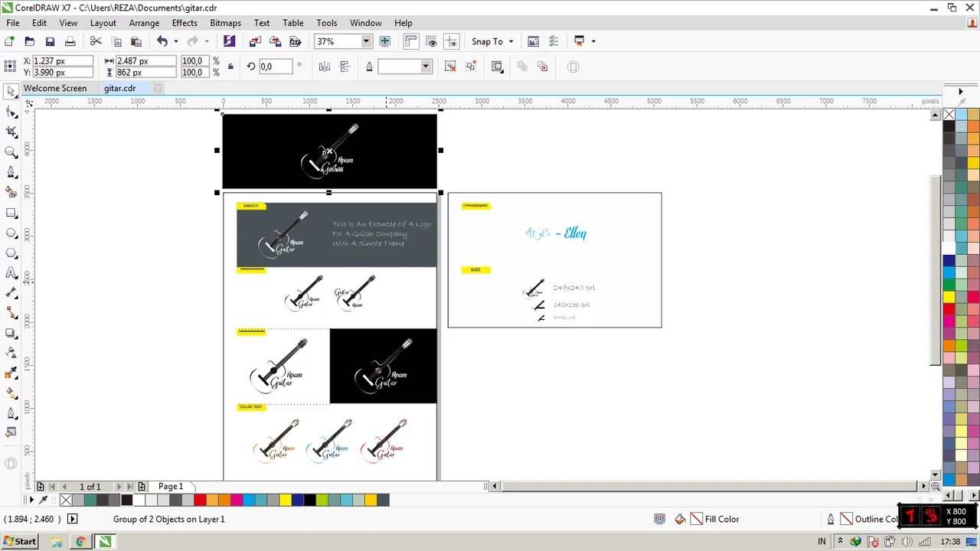This screenshot has width=980, height=551.
Task: Select the Text tool
Action: 11,273
